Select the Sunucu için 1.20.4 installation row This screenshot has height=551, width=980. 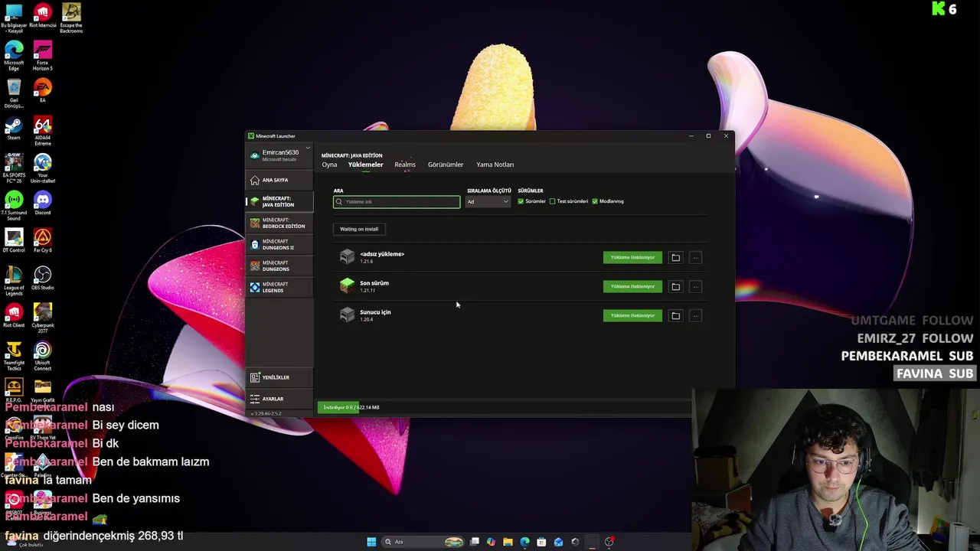(x=521, y=315)
